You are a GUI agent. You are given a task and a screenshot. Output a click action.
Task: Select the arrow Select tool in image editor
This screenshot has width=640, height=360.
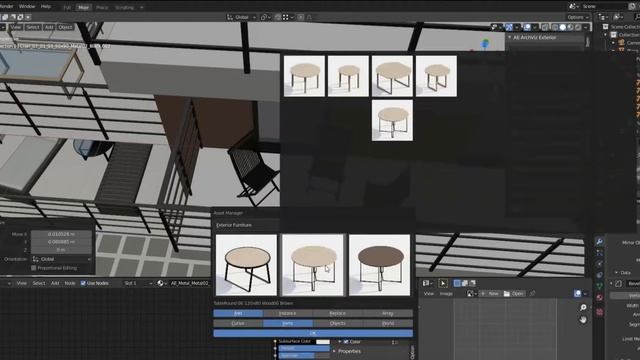(x=443, y=283)
